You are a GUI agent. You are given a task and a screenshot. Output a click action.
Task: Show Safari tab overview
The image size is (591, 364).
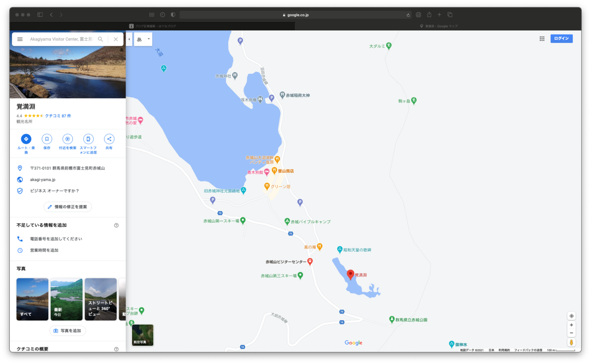(x=450, y=15)
